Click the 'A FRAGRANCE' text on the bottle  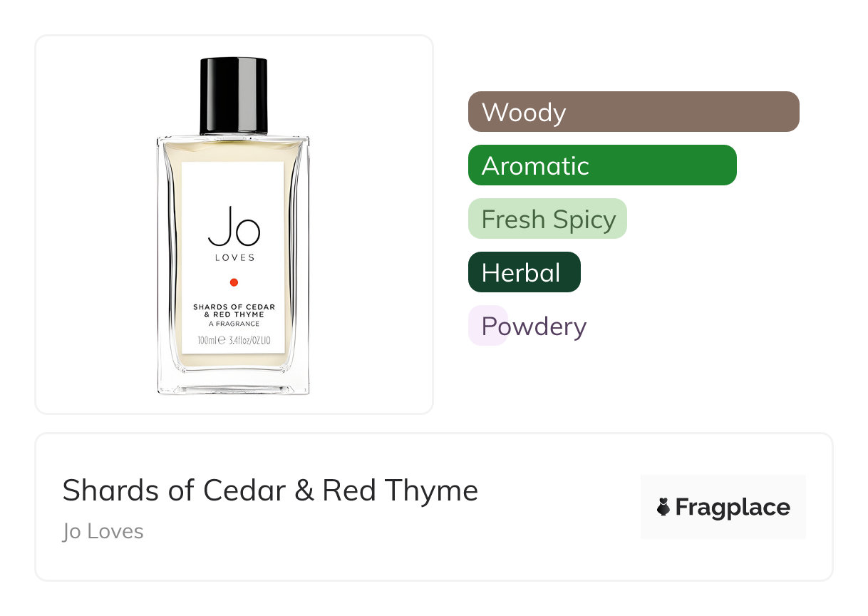point(234,324)
